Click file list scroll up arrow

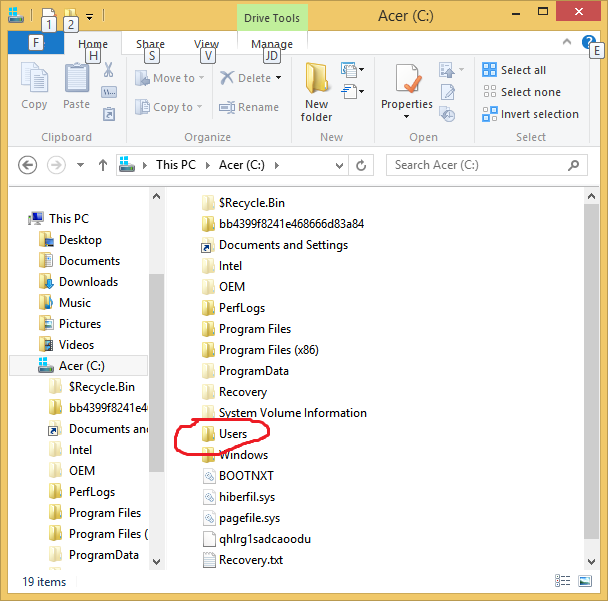(x=591, y=196)
